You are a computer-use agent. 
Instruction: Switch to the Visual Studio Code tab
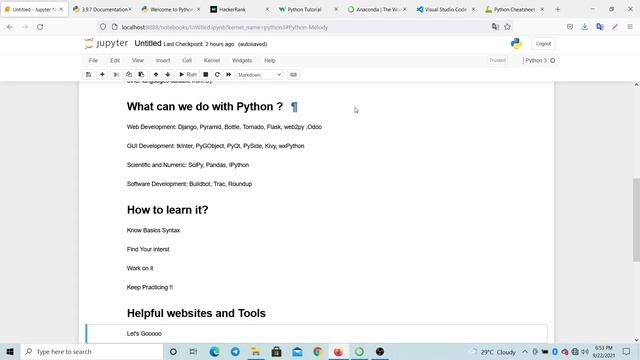(446, 9)
